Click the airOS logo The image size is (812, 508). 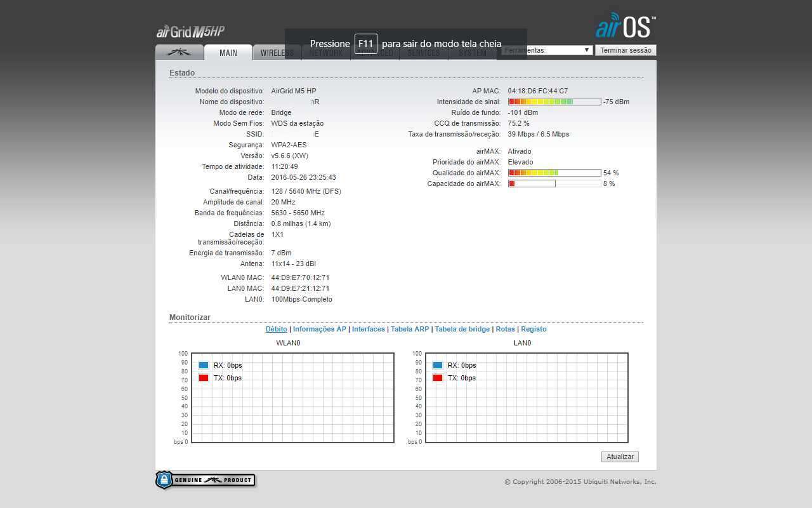(x=625, y=26)
